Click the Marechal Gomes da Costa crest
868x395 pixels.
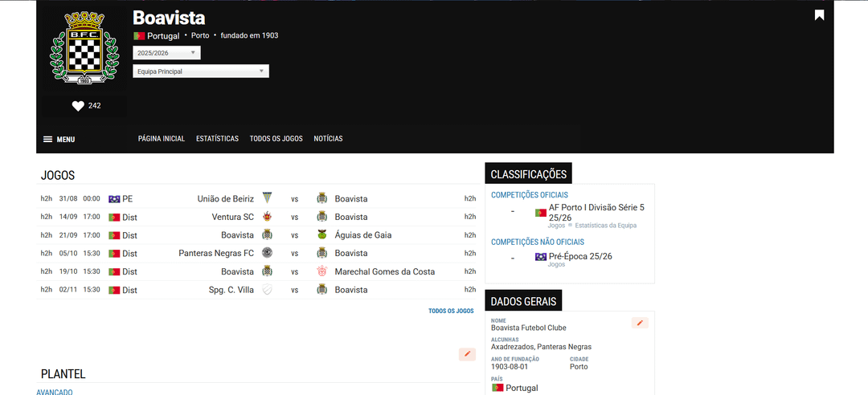click(322, 271)
